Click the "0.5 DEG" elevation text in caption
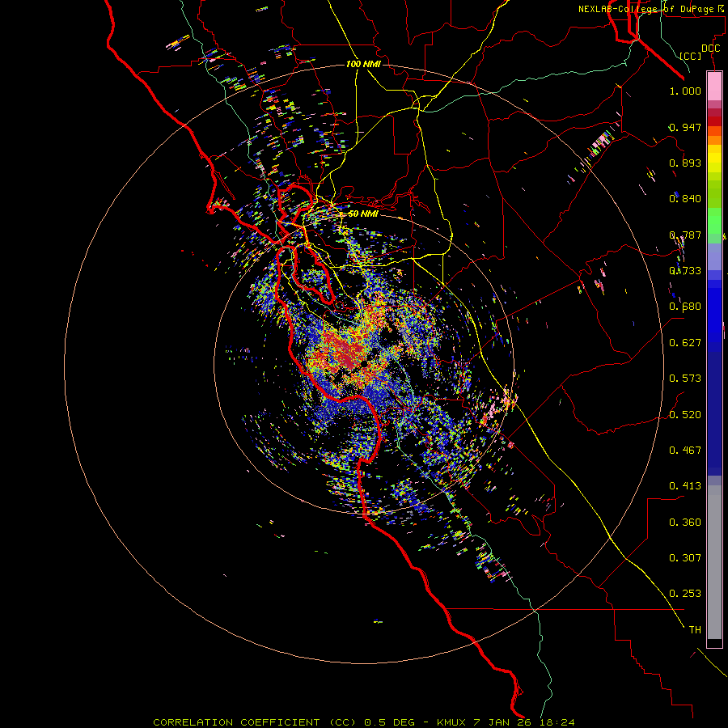Viewport: 728px width, 728px height. point(389,722)
